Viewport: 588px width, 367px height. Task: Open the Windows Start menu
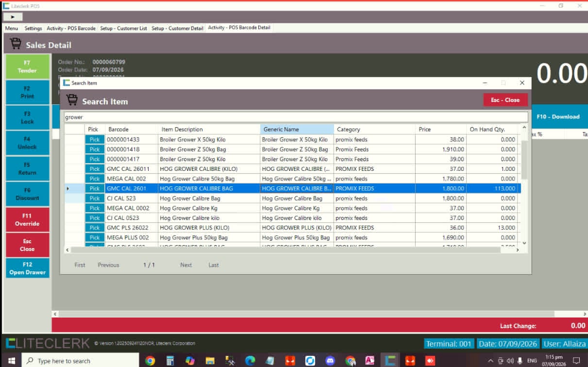click(x=11, y=361)
